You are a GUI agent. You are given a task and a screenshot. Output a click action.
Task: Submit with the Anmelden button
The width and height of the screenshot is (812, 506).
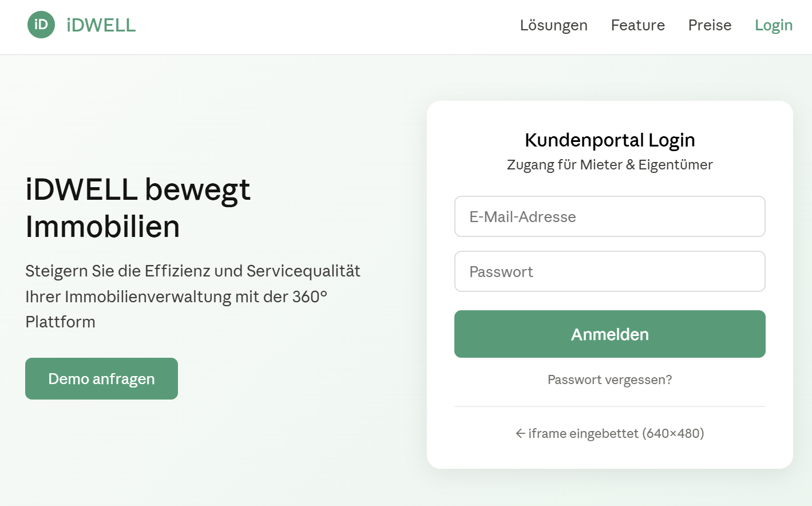click(609, 334)
